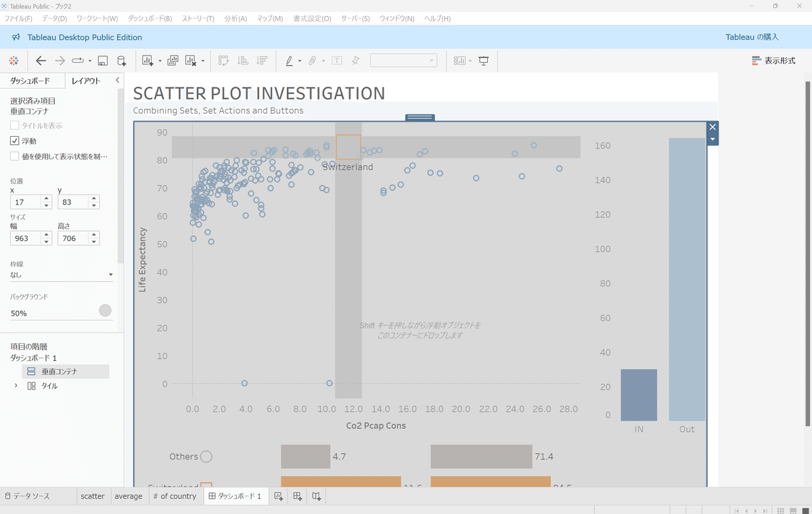The width and height of the screenshot is (812, 514).
Task: Uncheck the 浮動 floating checkbox
Action: pyautogui.click(x=15, y=141)
